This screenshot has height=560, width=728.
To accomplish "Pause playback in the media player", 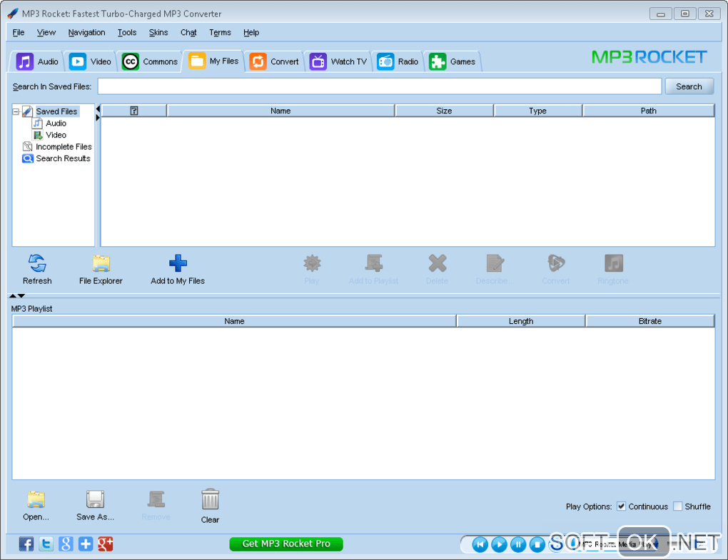I will [518, 544].
